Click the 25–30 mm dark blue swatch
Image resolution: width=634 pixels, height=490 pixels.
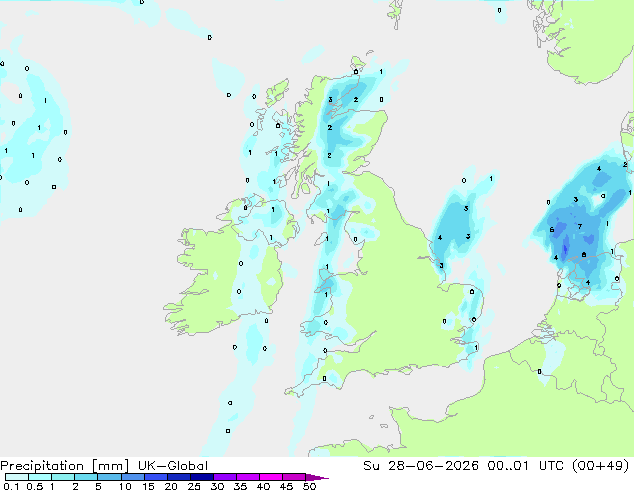point(201,477)
